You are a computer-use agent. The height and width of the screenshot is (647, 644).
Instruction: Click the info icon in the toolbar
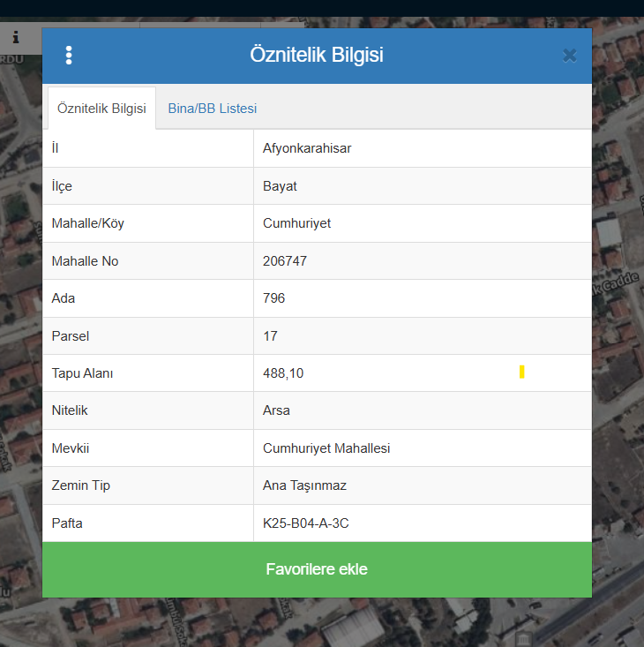coord(16,37)
